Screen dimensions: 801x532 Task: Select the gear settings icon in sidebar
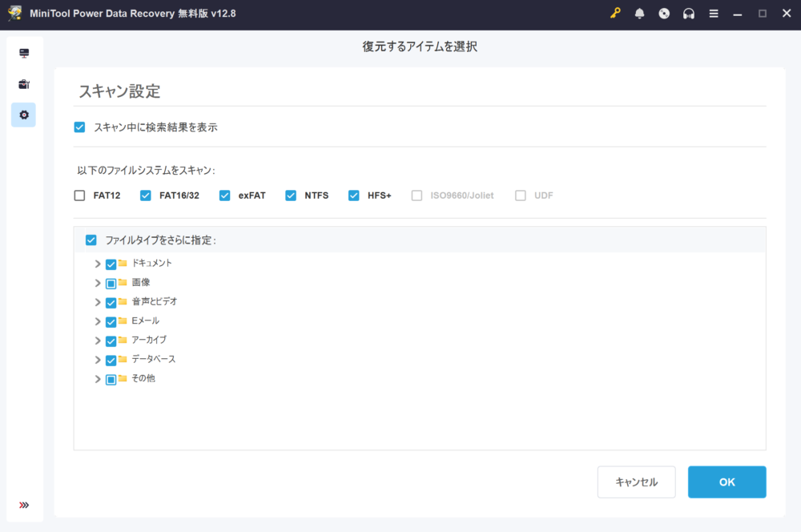tap(24, 115)
